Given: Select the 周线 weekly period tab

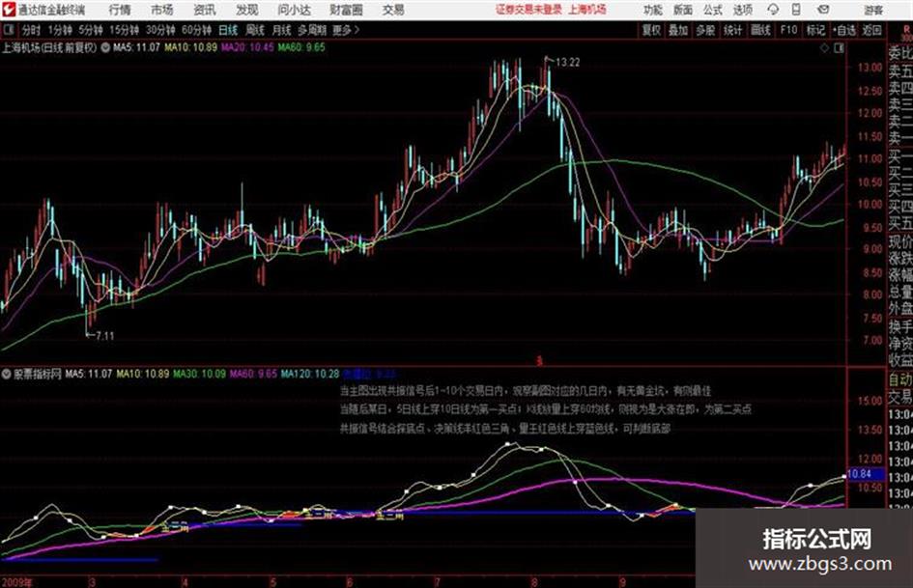Looking at the screenshot, I should click(255, 30).
